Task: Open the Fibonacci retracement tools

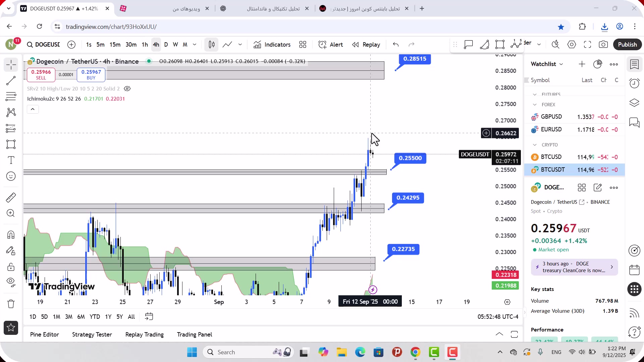Action: [11, 97]
